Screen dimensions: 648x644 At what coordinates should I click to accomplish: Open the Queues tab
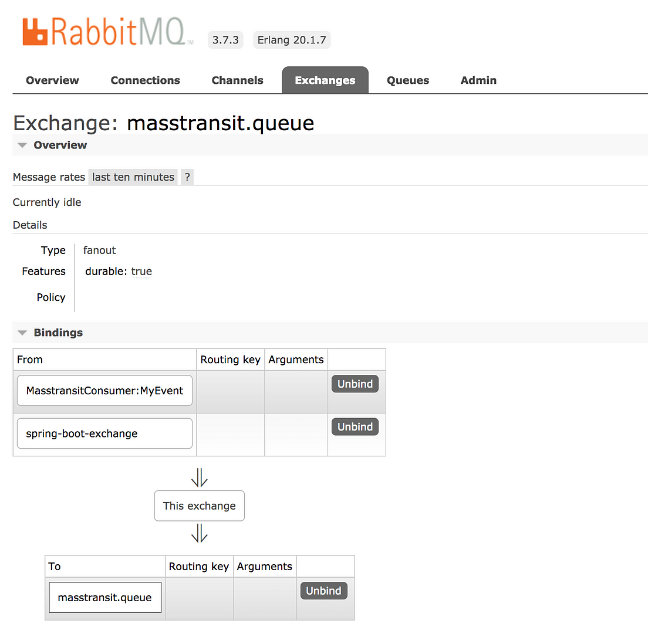coord(408,80)
